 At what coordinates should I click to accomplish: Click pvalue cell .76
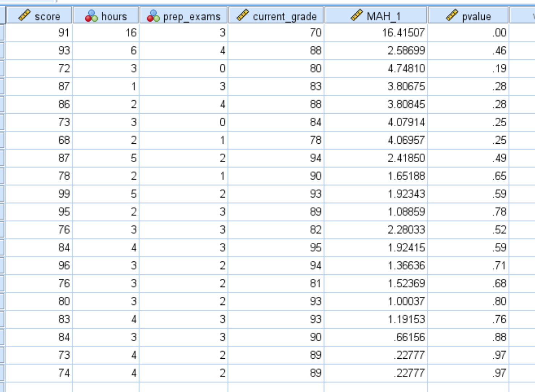468,319
